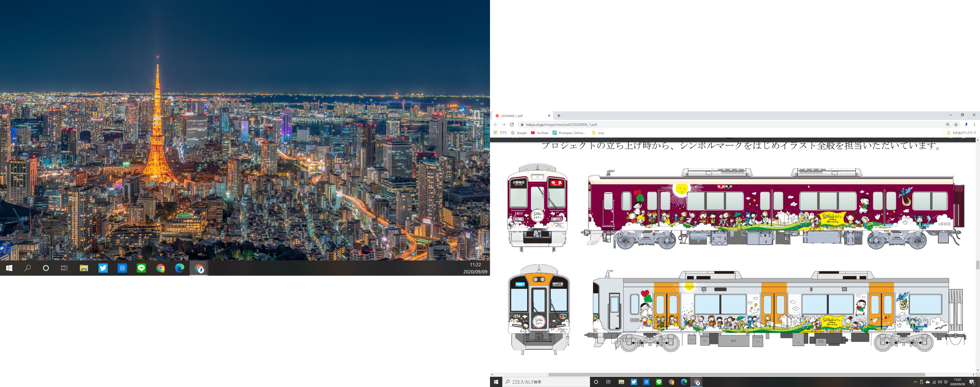
Task: Expand hidden system tray icons chevron
Action: click(915, 382)
